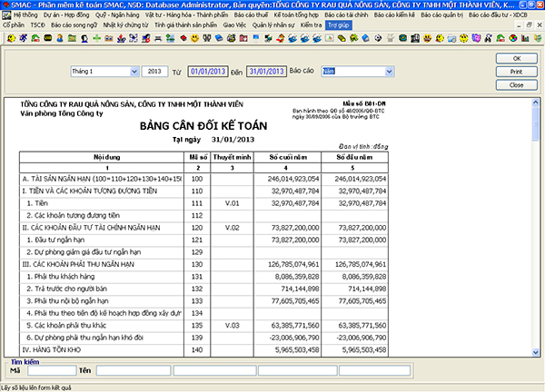Click the green shield icon at toolbar end
The image size is (545, 392).
pyautogui.click(x=538, y=38)
